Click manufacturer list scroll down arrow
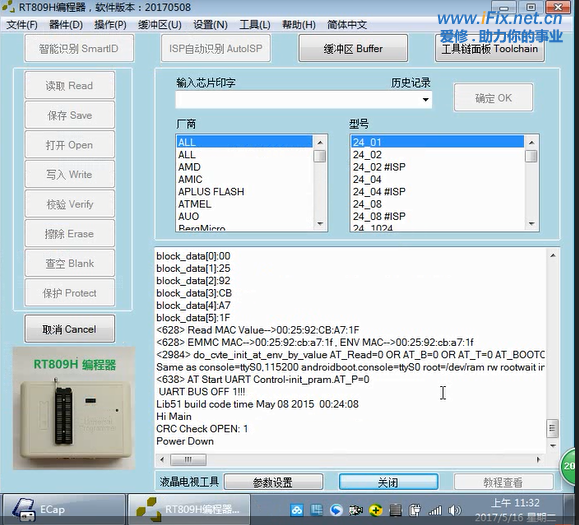579x525 pixels. pyautogui.click(x=320, y=224)
